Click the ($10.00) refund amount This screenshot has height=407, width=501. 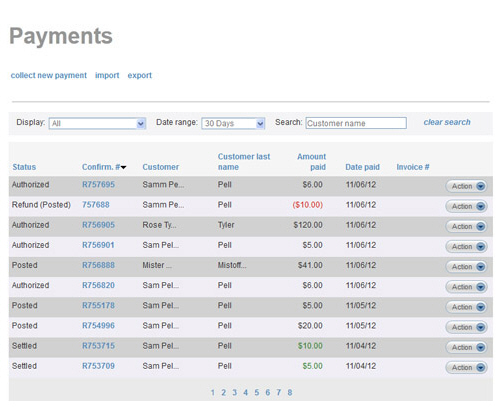coord(308,205)
